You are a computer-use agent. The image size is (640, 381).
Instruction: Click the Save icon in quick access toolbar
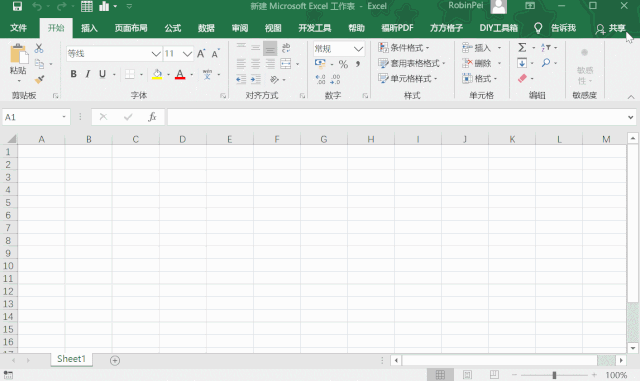tap(17, 6)
